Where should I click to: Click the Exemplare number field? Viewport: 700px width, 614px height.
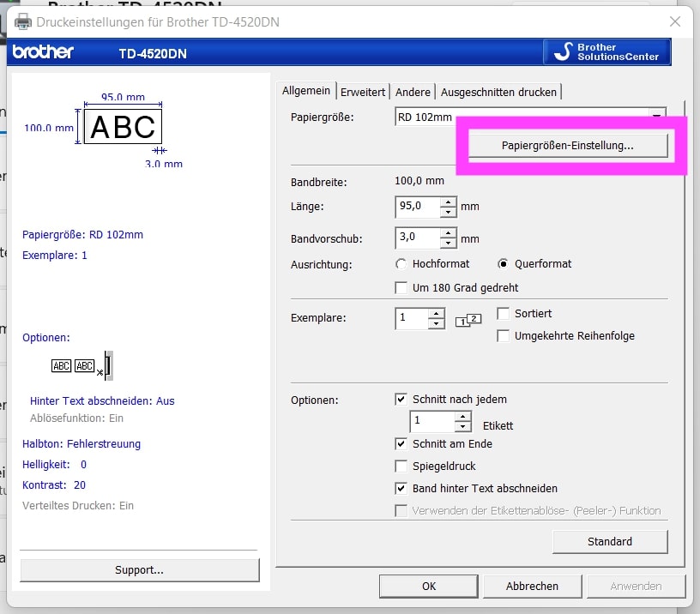[x=412, y=319]
